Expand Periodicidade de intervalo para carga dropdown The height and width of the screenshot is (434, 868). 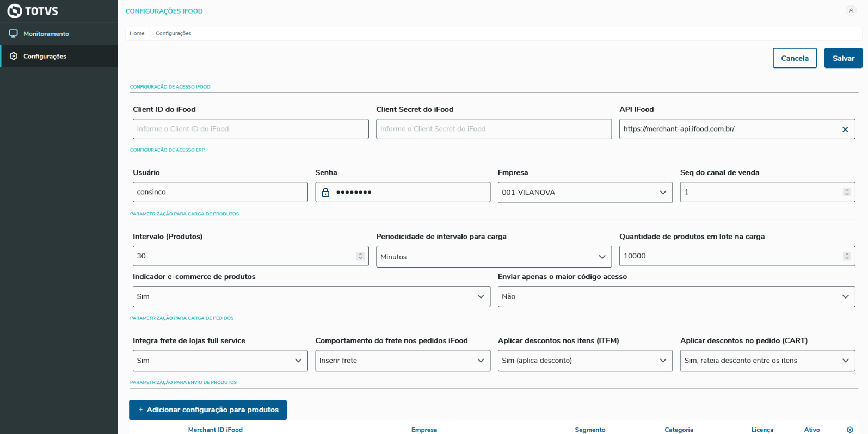tap(494, 257)
